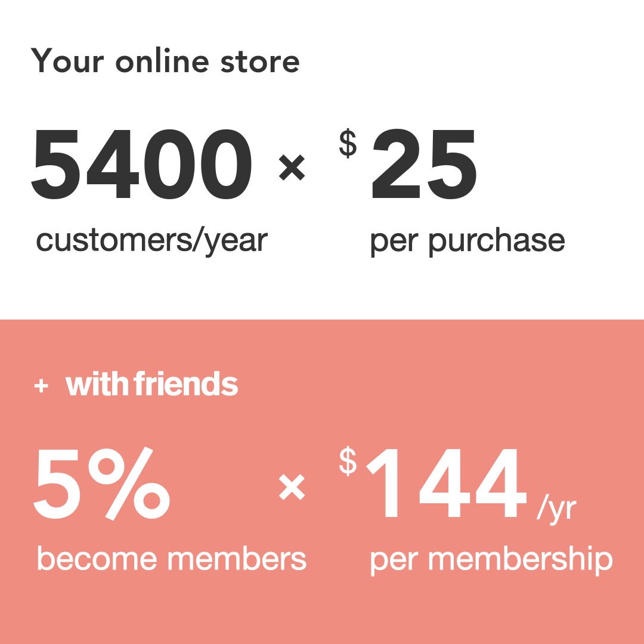Select the 'customers/year' label

(152, 240)
